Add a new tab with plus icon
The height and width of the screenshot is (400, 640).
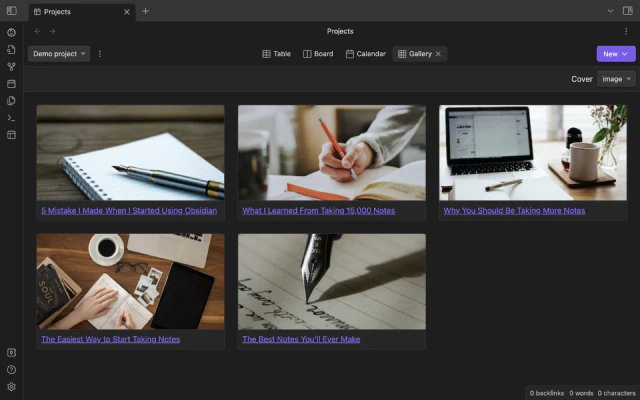pos(145,11)
